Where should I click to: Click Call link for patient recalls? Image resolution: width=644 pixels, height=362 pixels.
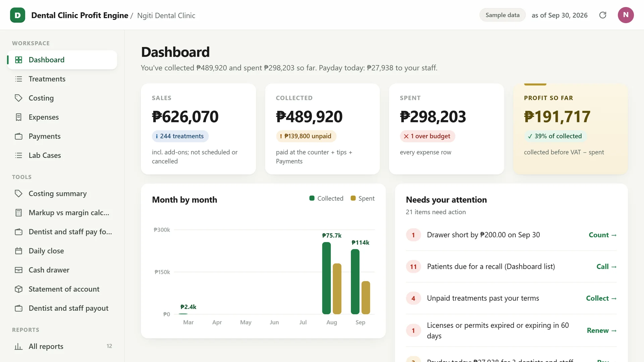(606, 266)
